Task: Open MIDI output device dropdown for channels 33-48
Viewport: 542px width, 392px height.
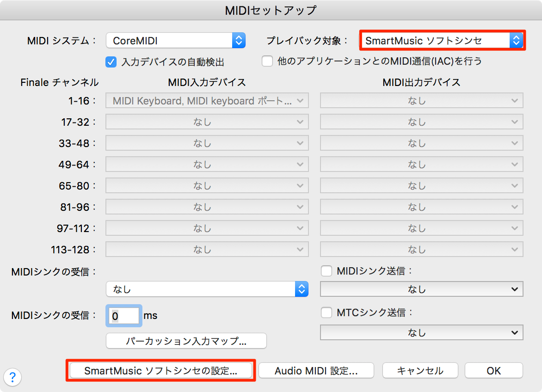Action: [421, 143]
